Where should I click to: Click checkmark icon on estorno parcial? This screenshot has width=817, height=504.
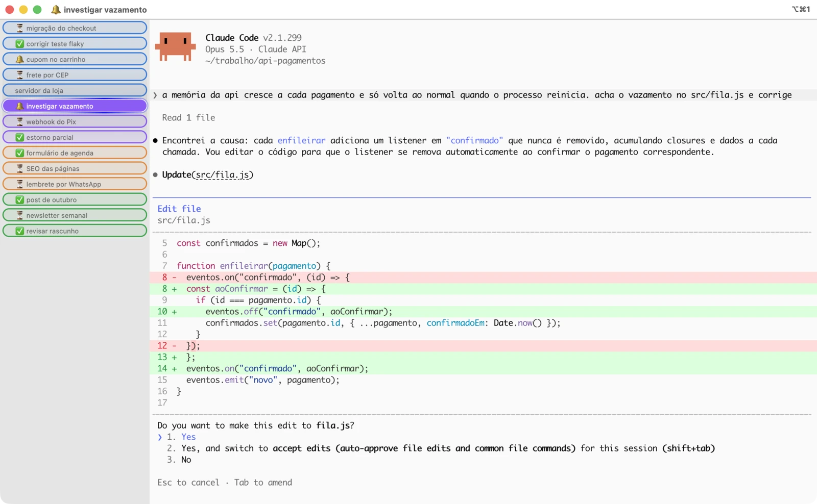click(x=20, y=137)
